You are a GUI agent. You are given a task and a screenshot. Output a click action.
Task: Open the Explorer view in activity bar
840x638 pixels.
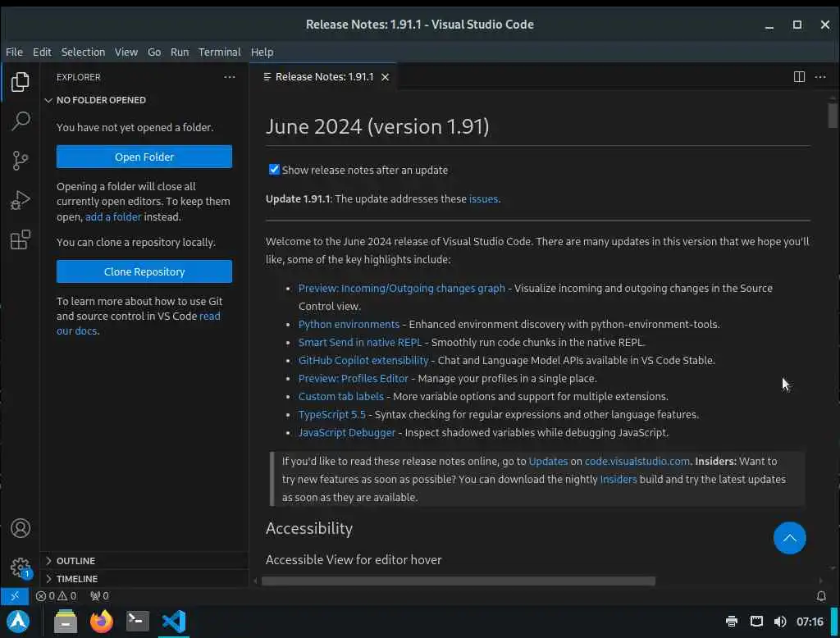pos(20,81)
